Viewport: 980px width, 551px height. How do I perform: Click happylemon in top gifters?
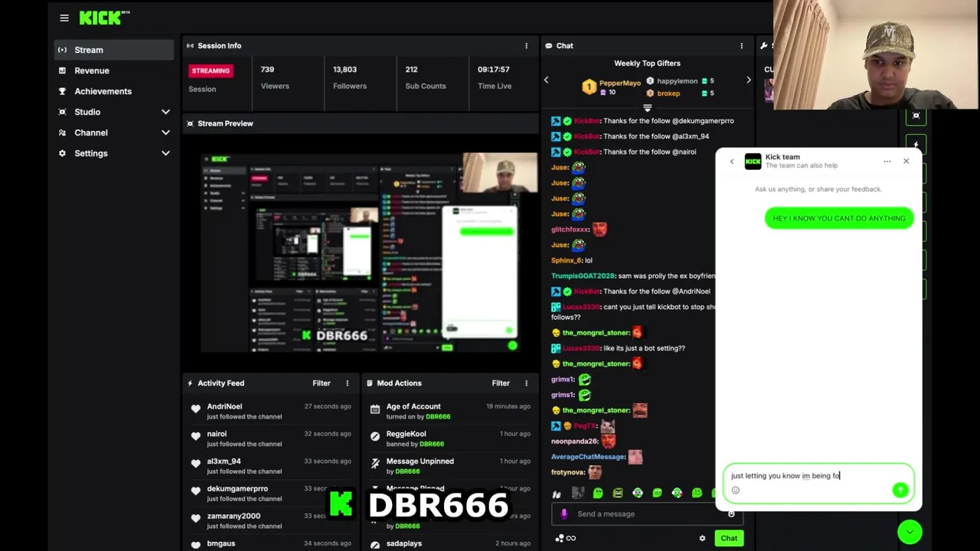[x=678, y=81]
